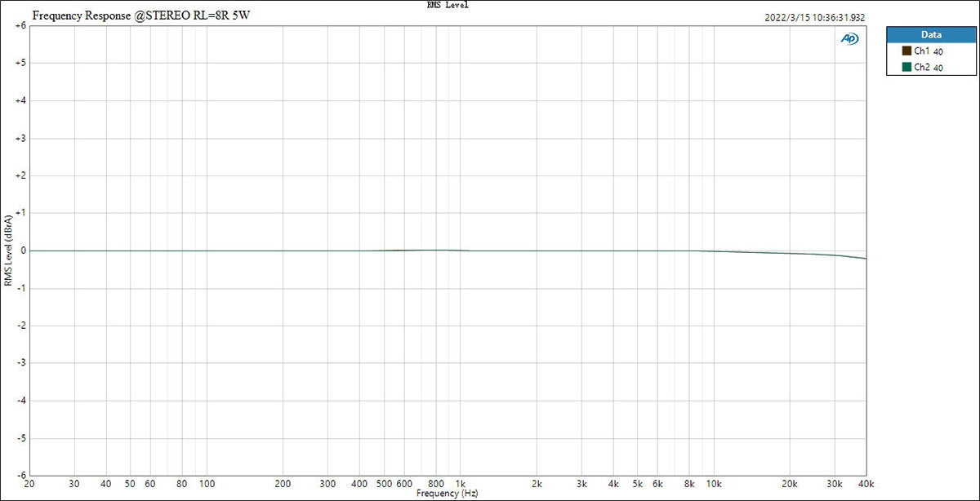Click the 20k x-axis tick label
This screenshot has height=501, width=980.
790,485
